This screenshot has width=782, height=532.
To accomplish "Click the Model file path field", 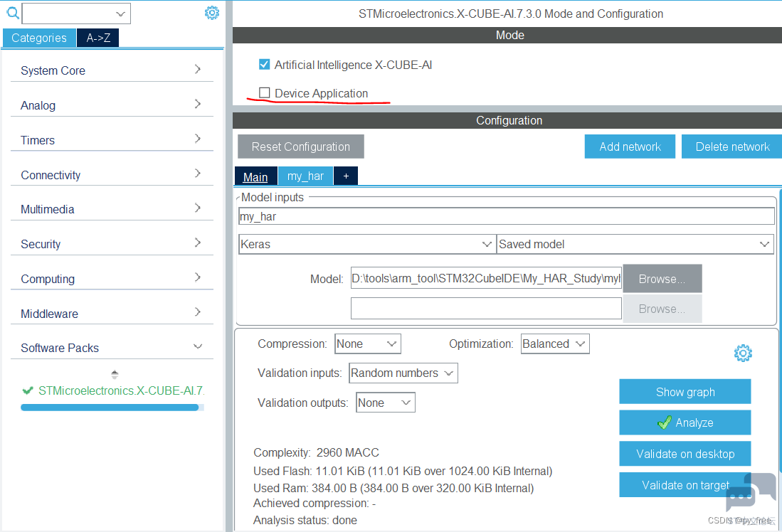I will click(486, 278).
